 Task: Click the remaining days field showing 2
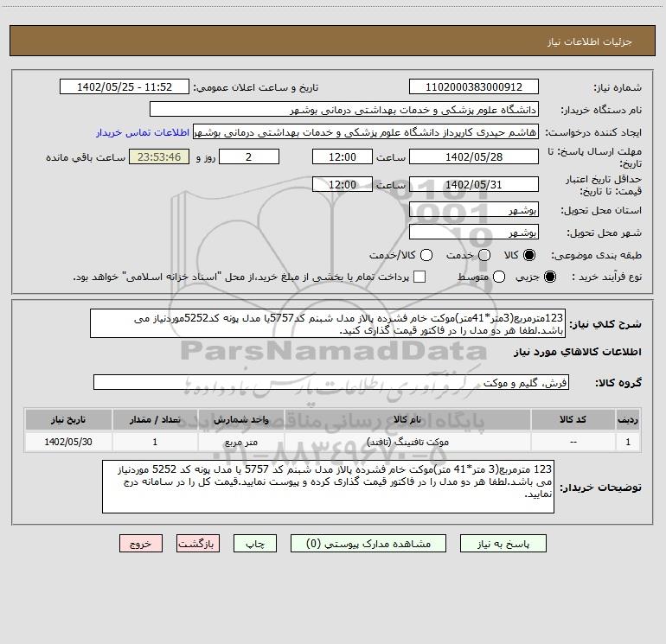249,156
